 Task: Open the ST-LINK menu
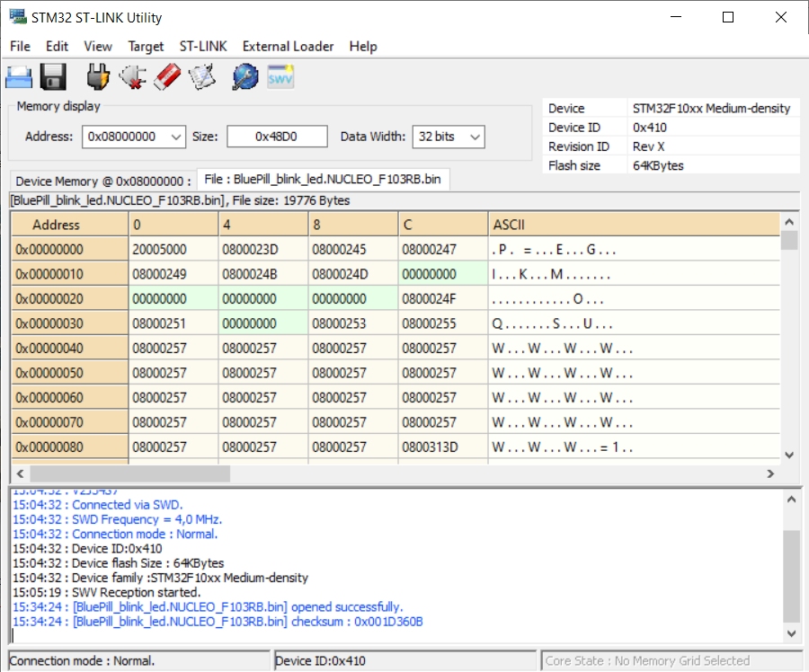point(203,46)
